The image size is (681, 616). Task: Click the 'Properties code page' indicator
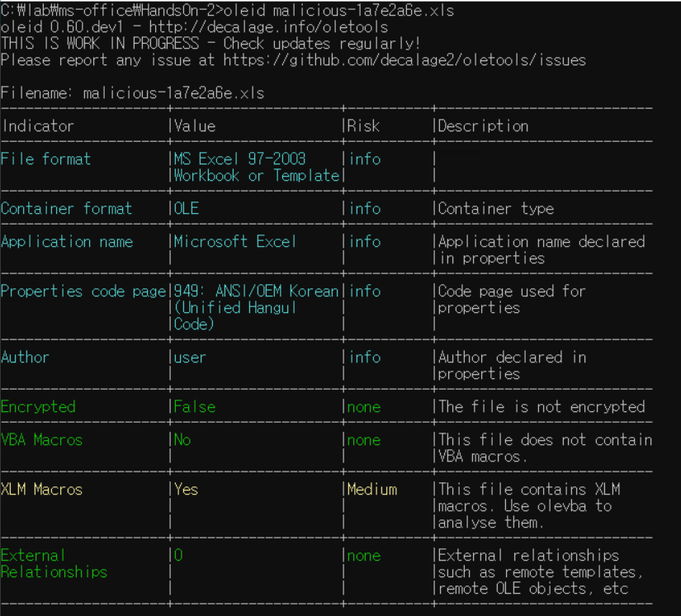click(83, 291)
